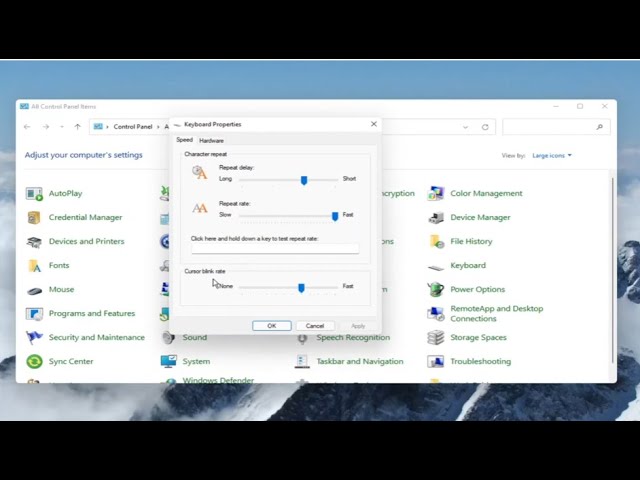Open the Sound speaker icon
The image size is (640, 480).
click(169, 338)
